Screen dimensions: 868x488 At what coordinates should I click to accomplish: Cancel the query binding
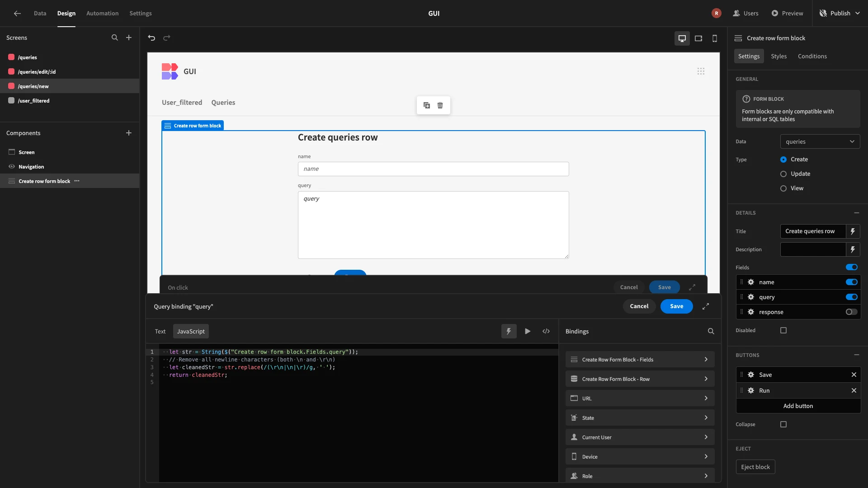pos(639,306)
